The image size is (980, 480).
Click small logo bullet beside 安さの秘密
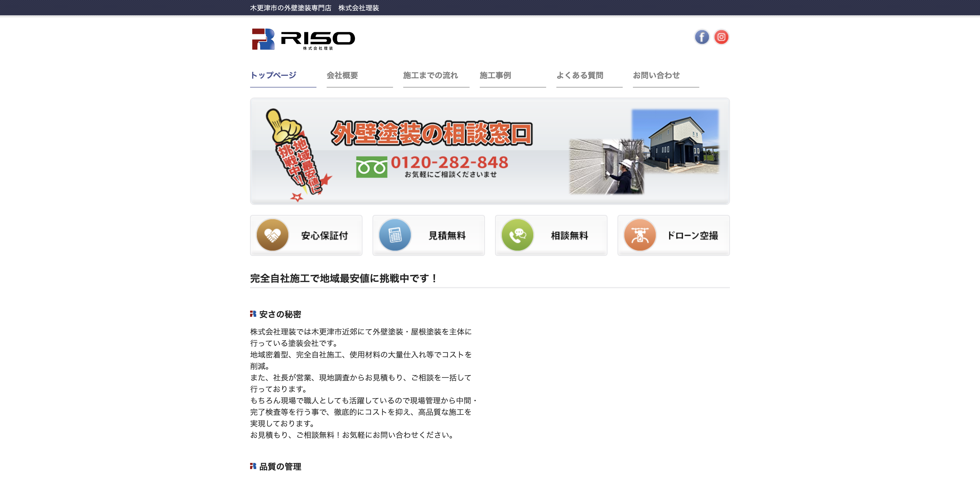(253, 314)
